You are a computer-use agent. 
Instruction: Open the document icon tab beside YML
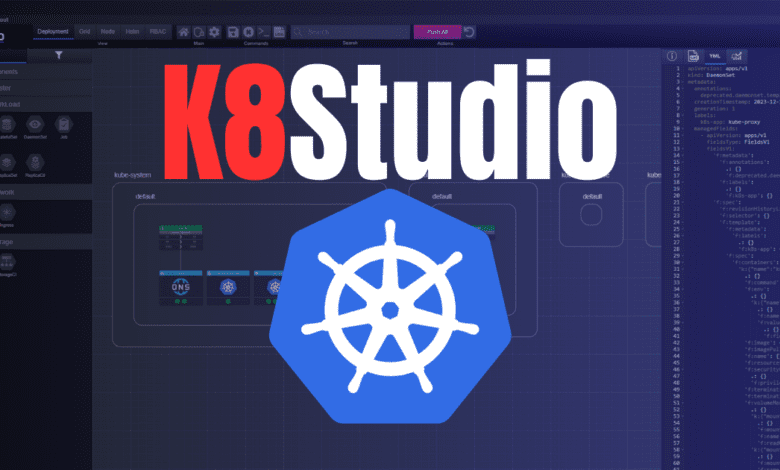(x=693, y=56)
